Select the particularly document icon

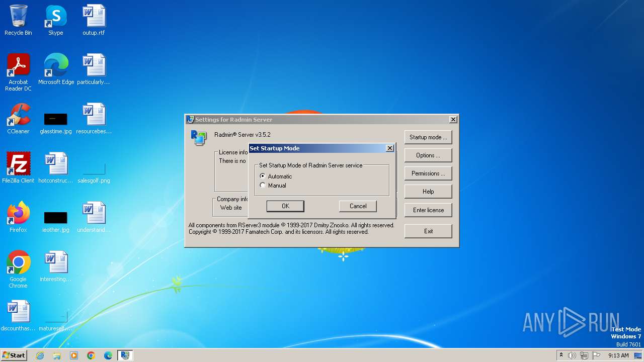[94, 69]
